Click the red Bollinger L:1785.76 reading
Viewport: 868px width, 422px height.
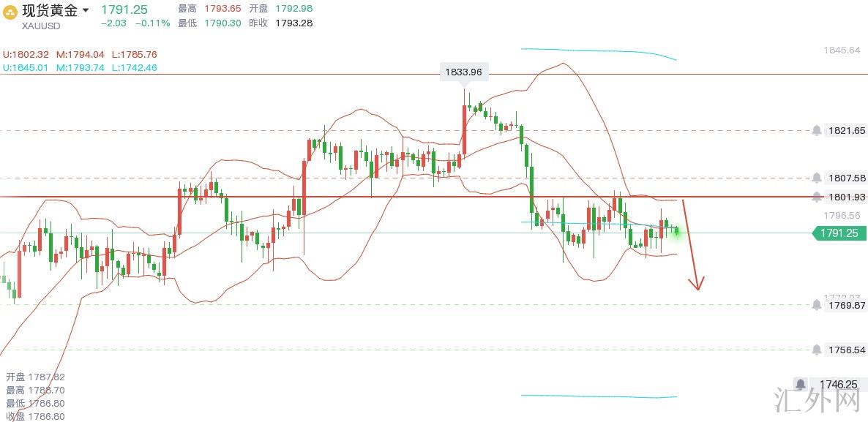pos(135,55)
